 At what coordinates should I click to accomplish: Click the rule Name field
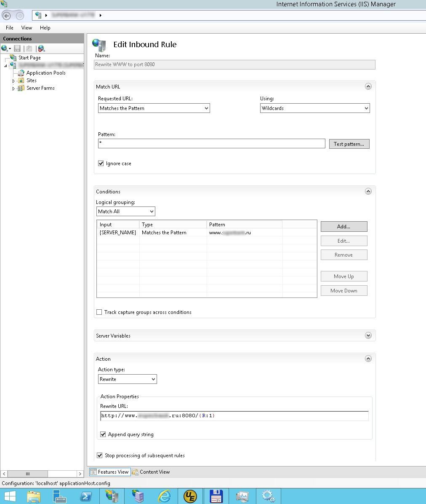click(x=234, y=64)
